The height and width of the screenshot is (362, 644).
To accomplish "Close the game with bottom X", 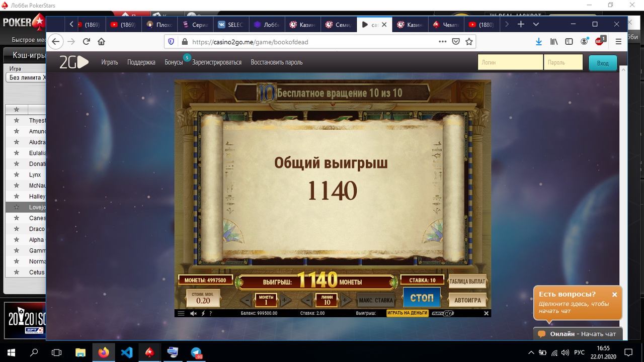I will pyautogui.click(x=486, y=313).
